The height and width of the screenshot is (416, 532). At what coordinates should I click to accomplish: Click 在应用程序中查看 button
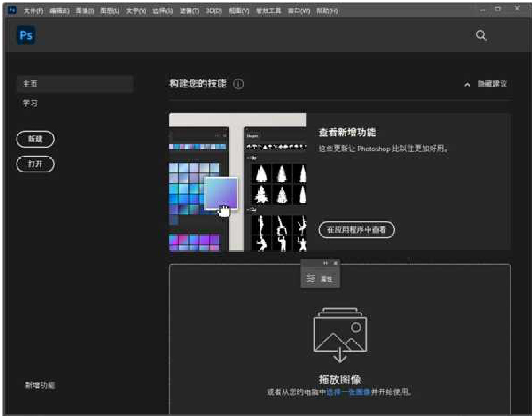pyautogui.click(x=357, y=230)
